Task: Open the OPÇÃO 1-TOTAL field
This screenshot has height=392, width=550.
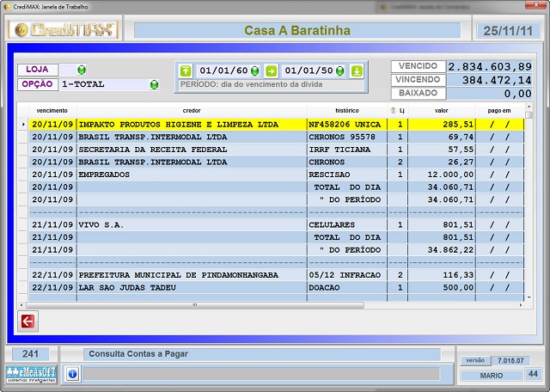Action: (103, 85)
